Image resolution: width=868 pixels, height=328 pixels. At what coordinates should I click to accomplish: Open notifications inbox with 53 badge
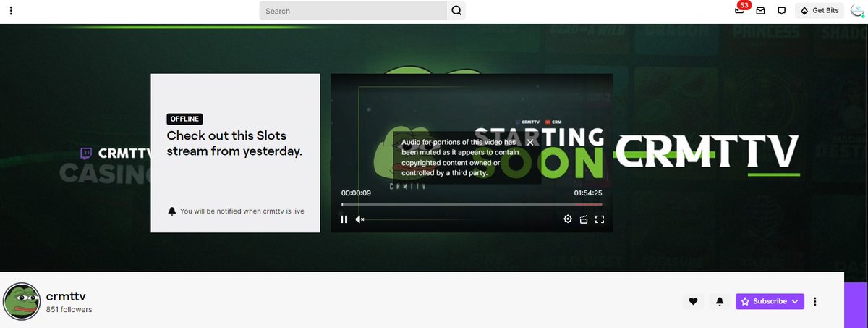[x=740, y=9]
